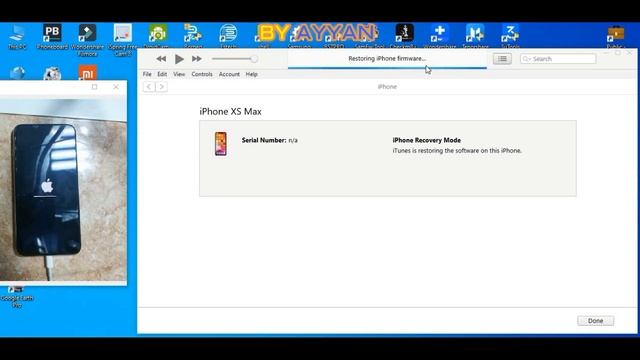640x360 pixels.
Task: Go forward with the right arrow button
Action: (x=162, y=87)
